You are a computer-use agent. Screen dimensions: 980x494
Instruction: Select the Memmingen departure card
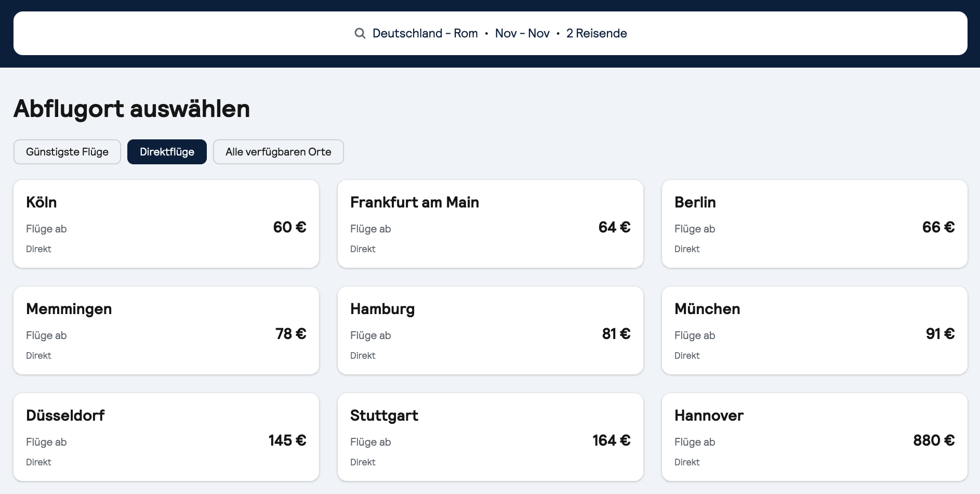[166, 331]
